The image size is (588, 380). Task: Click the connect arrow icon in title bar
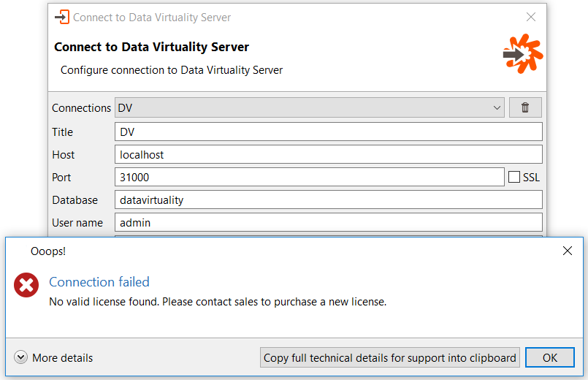coord(62,18)
